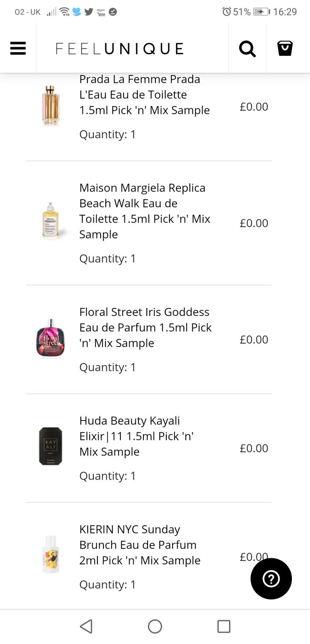Open Huda Beauty Kayali Elixir sample title

pyautogui.click(x=136, y=436)
